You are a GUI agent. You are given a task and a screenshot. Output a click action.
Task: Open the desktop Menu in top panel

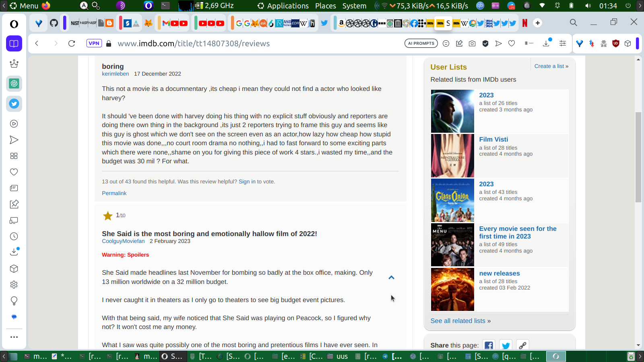(24, 6)
